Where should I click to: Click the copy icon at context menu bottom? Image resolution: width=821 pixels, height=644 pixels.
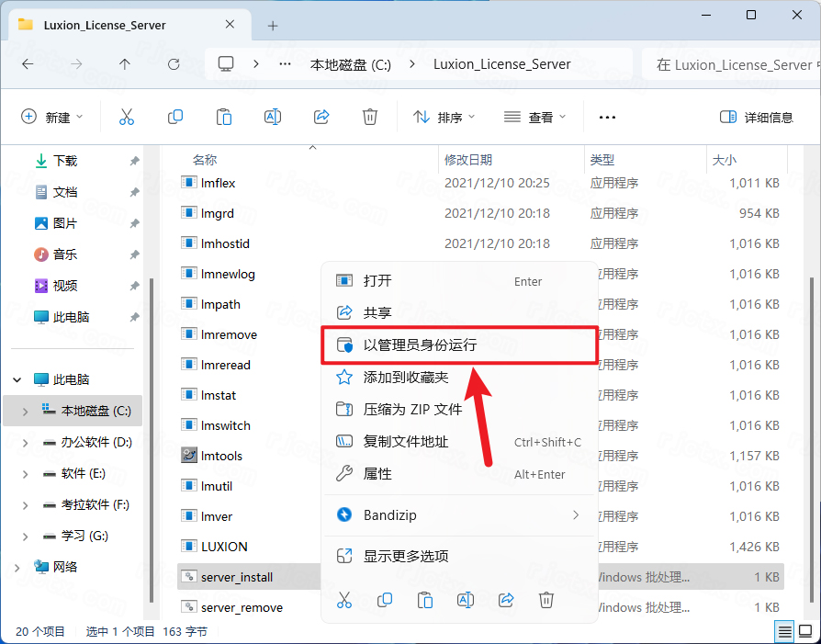click(x=384, y=600)
